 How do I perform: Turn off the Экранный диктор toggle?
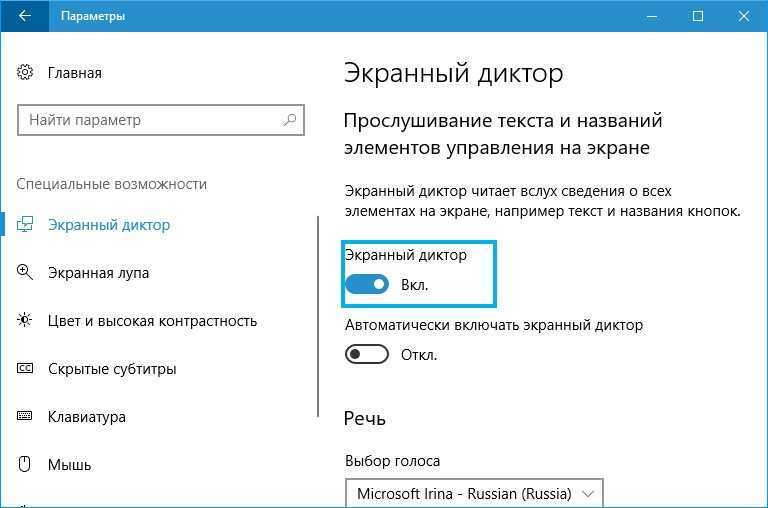pos(367,284)
